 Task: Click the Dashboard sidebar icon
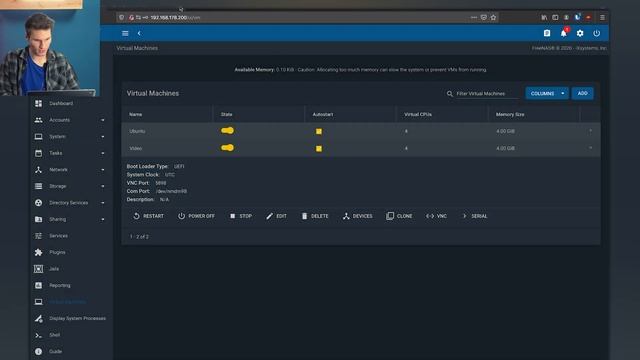click(x=38, y=103)
